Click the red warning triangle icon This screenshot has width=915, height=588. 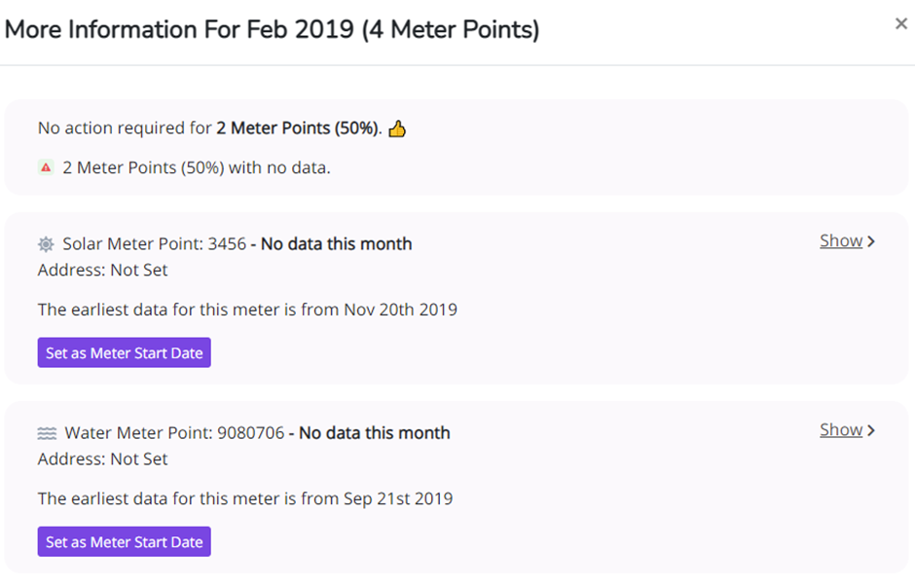[46, 167]
